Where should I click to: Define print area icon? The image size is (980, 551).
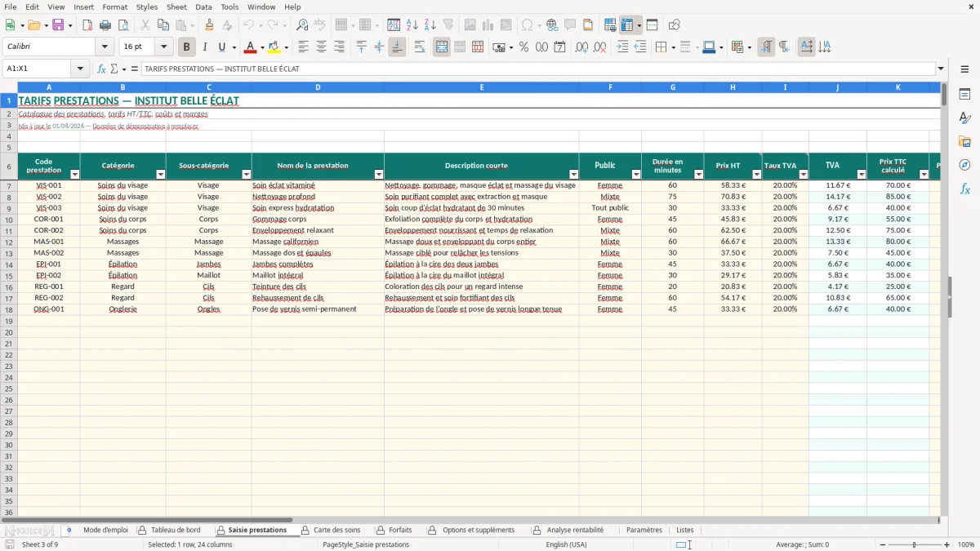610,25
